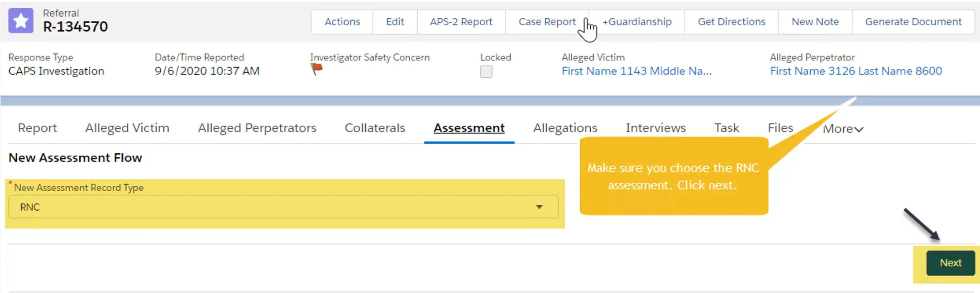Image resolution: width=980 pixels, height=293 pixels.
Task: Open the Allegations tab
Action: [565, 128]
